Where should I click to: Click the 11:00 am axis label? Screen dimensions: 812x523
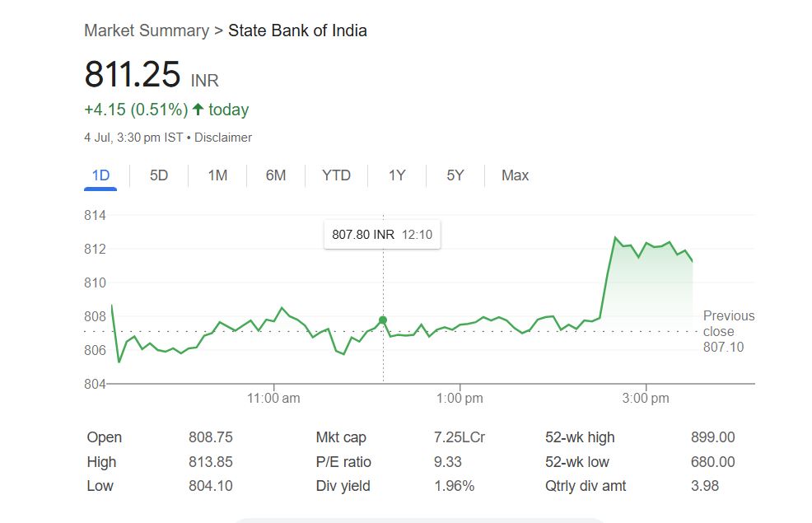pos(273,399)
